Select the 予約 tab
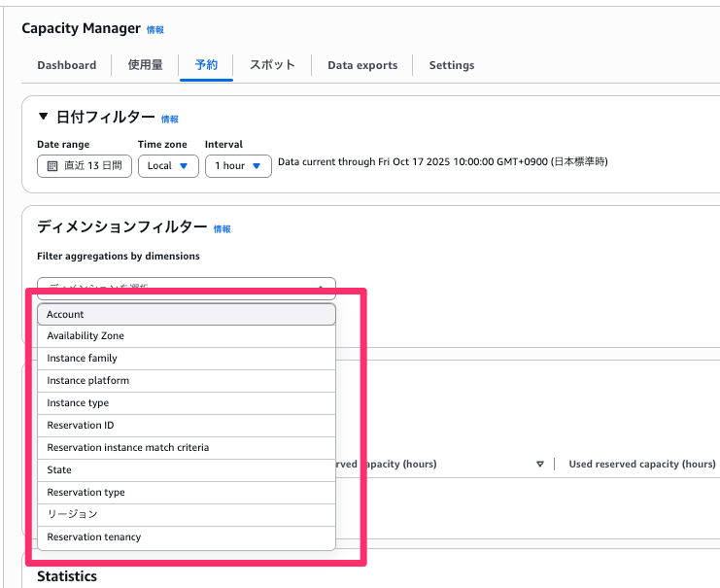 click(206, 65)
